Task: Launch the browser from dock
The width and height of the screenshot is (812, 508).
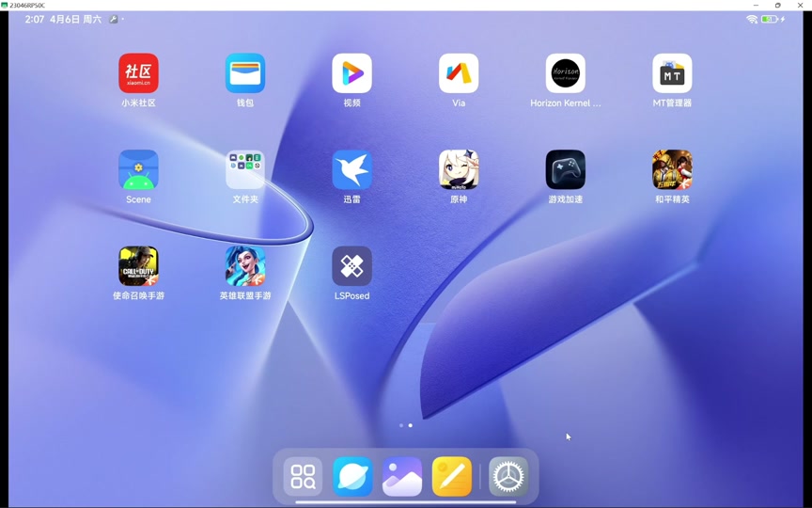Action: pos(352,476)
